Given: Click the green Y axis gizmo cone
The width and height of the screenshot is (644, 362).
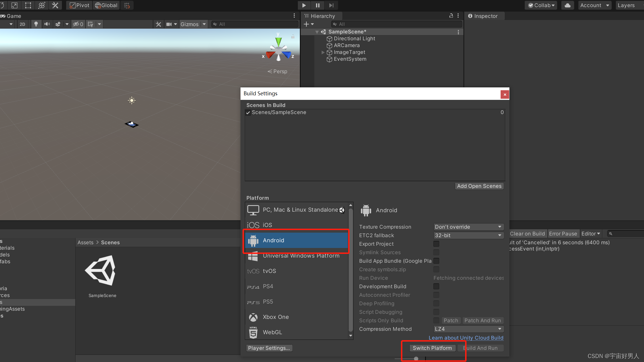Looking at the screenshot, I should click(279, 42).
